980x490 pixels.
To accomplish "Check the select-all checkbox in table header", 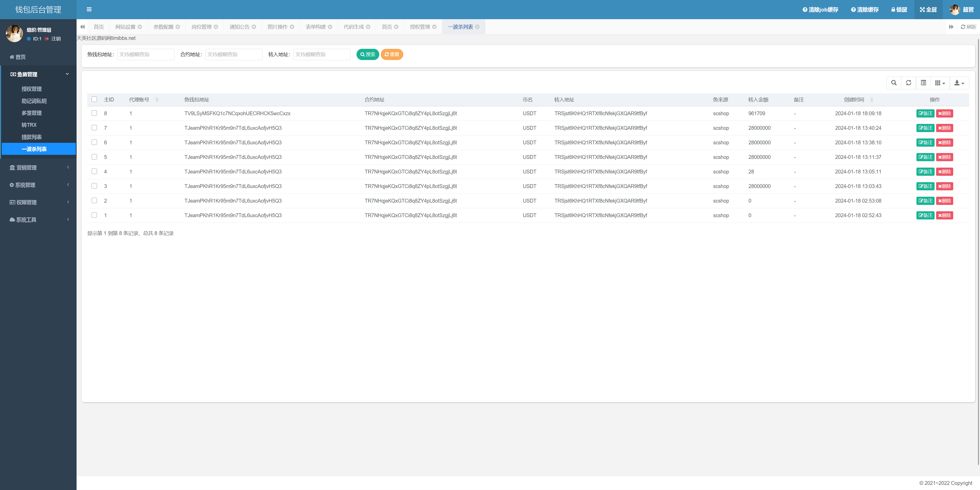I will tap(94, 99).
